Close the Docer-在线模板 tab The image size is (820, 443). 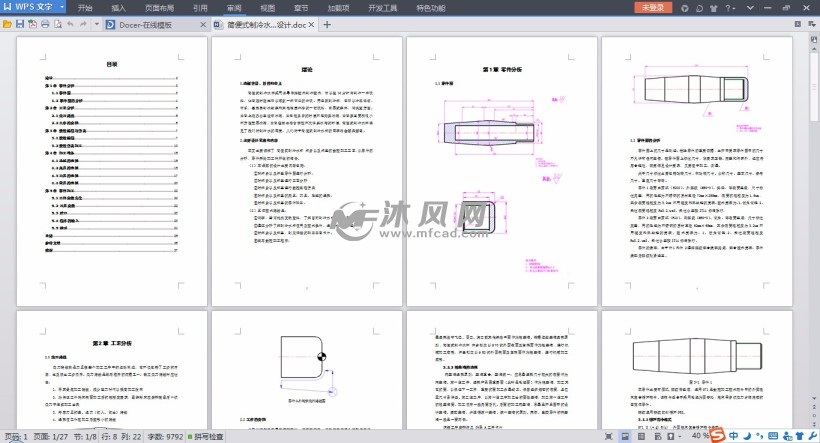pos(203,25)
